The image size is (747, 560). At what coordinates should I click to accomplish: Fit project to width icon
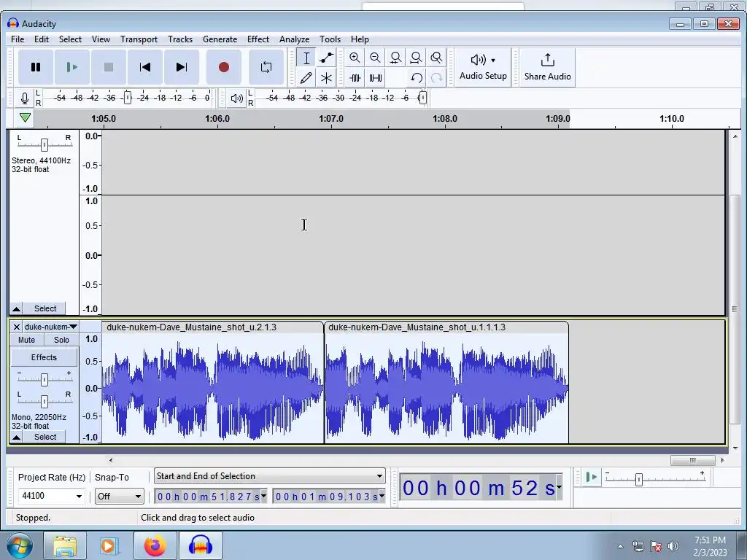(416, 58)
